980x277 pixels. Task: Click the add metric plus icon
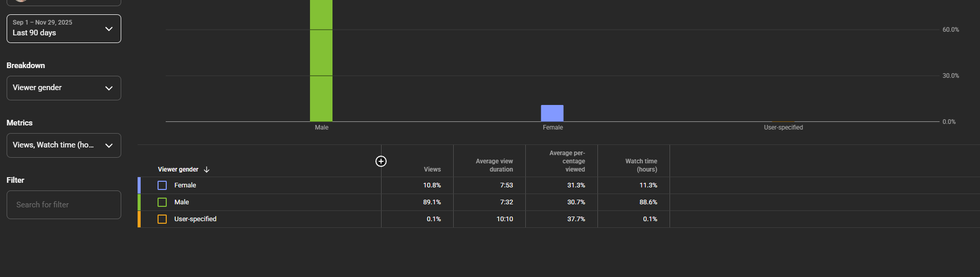click(381, 161)
